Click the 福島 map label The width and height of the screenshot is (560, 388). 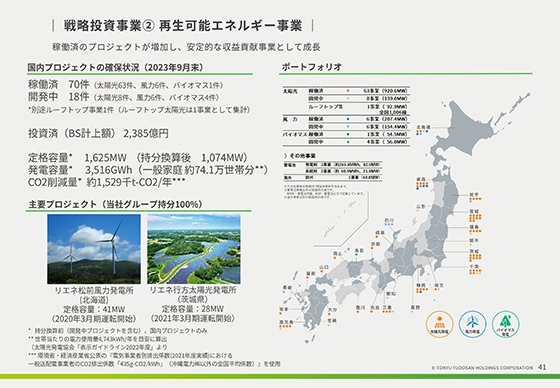(x=474, y=227)
